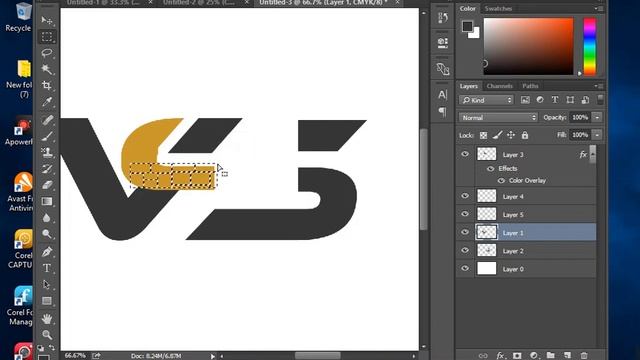The image size is (640, 360).
Task: Select the Rectangular Marquee tool
Action: [47, 37]
